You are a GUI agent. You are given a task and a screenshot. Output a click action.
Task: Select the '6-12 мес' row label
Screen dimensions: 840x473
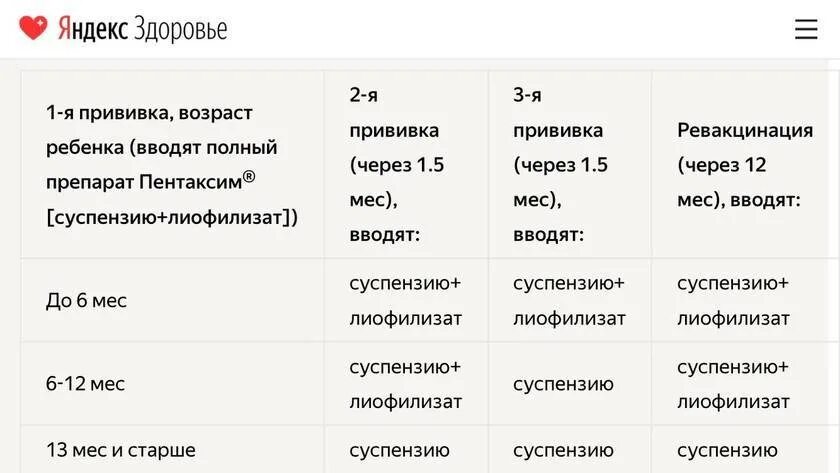point(85,384)
